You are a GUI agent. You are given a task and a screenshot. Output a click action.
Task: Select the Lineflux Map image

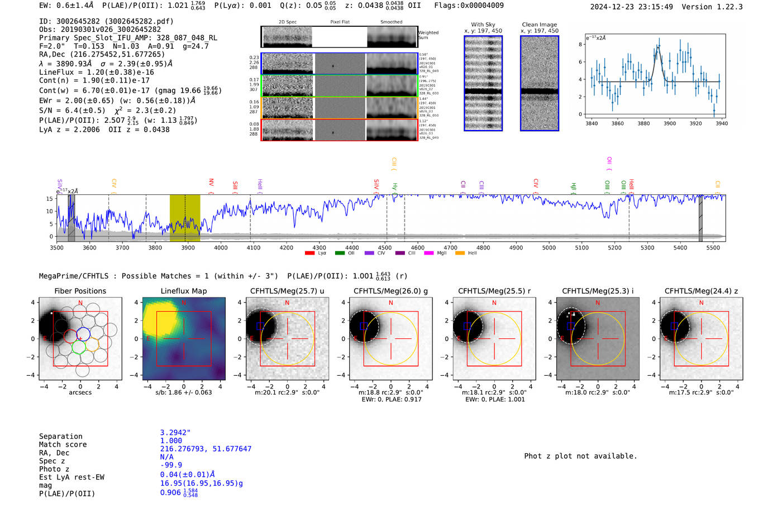click(x=184, y=338)
